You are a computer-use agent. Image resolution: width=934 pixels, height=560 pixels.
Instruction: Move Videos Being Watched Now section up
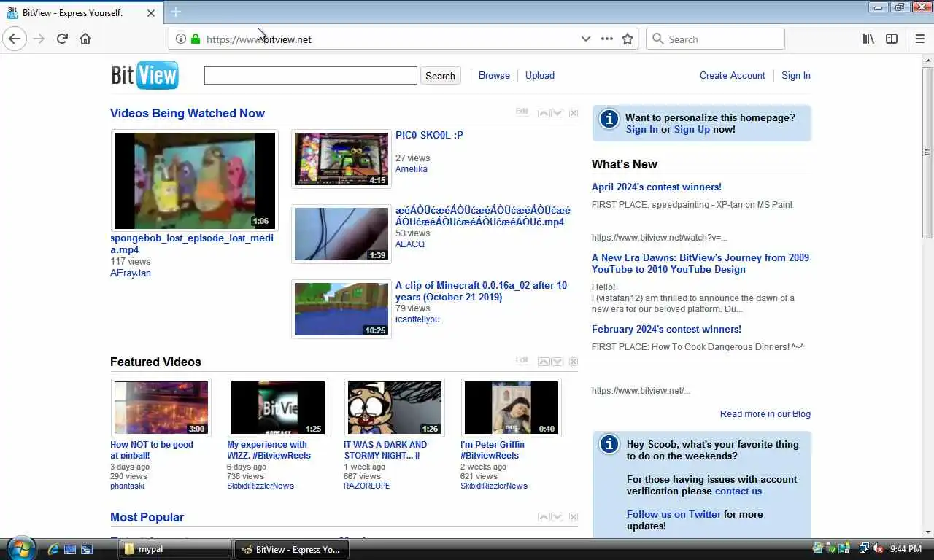click(544, 113)
